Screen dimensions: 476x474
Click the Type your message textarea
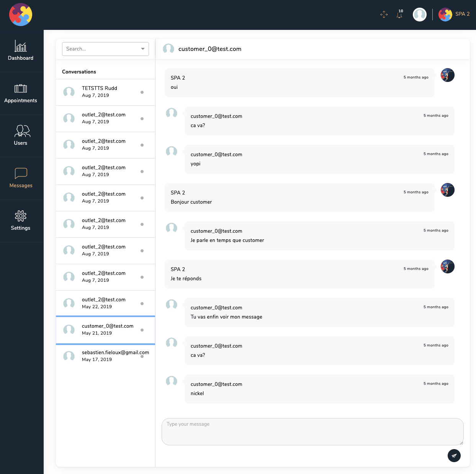[312, 432]
